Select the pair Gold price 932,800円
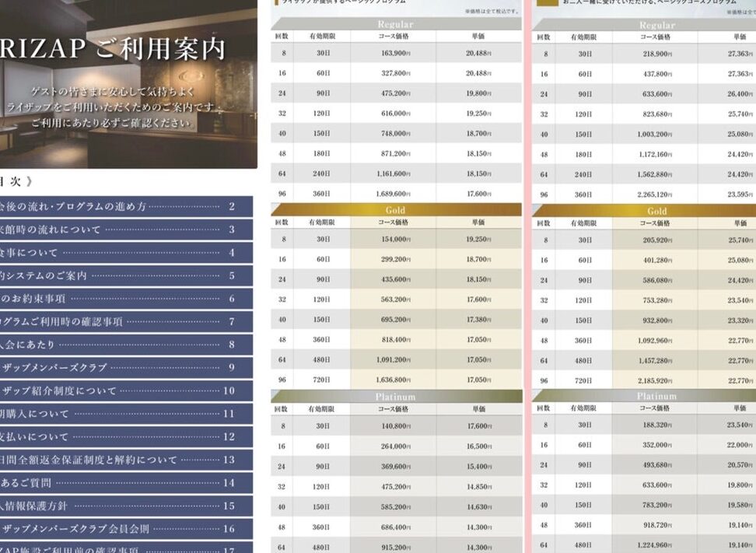 tap(657, 320)
